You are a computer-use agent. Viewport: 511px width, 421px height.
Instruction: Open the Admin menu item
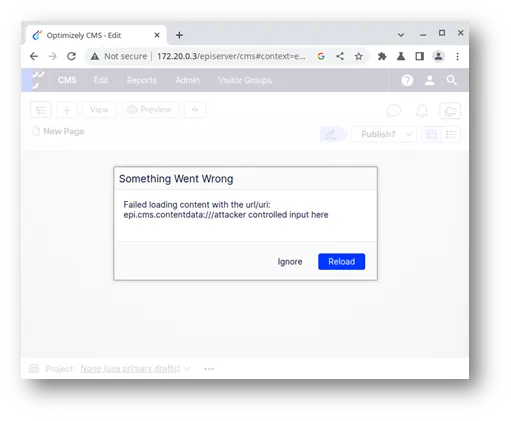(x=187, y=80)
